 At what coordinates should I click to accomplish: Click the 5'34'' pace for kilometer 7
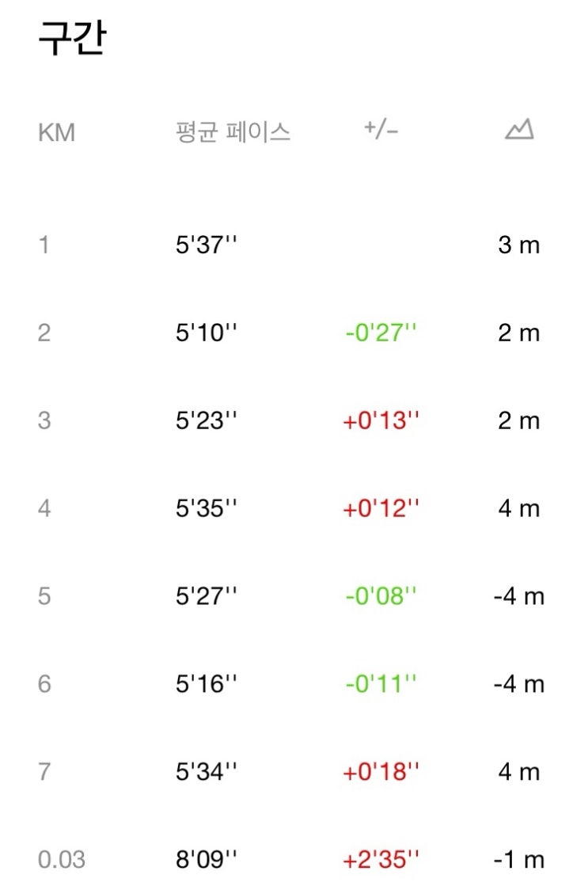206,772
